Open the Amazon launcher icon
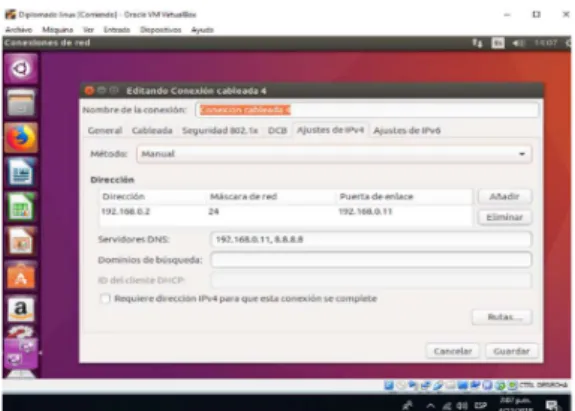Screen dimensions: 575x411 [x=21, y=310]
